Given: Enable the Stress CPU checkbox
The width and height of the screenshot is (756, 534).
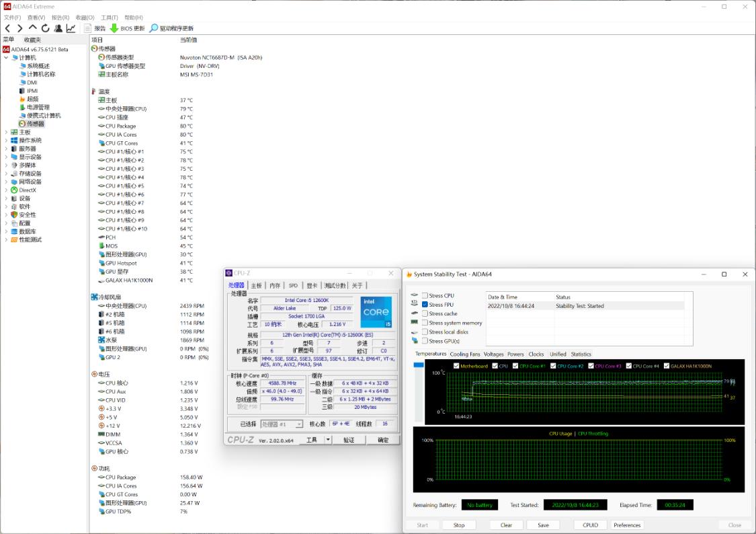Looking at the screenshot, I should click(424, 294).
